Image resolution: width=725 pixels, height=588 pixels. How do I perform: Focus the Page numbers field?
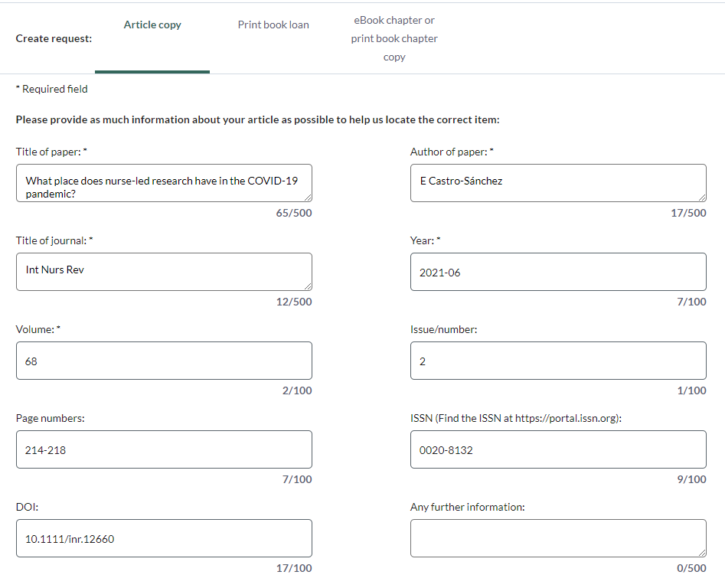click(164, 449)
